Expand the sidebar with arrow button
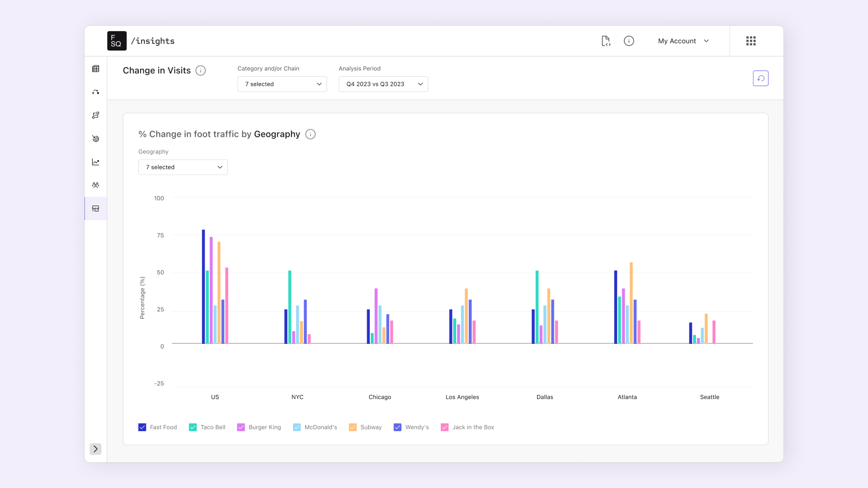The width and height of the screenshot is (868, 488). click(x=95, y=449)
